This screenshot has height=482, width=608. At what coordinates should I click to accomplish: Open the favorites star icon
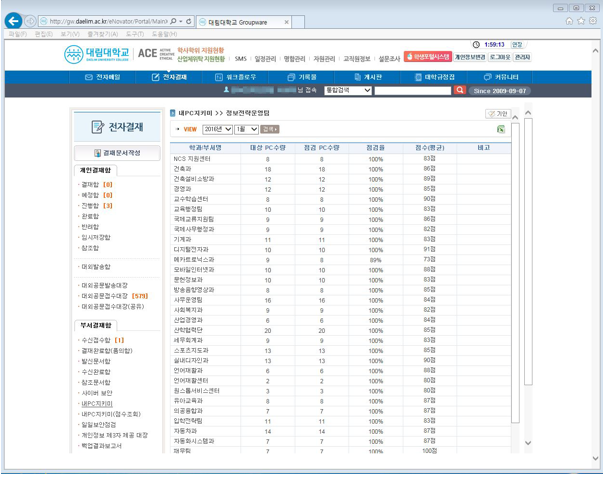pyautogui.click(x=581, y=21)
